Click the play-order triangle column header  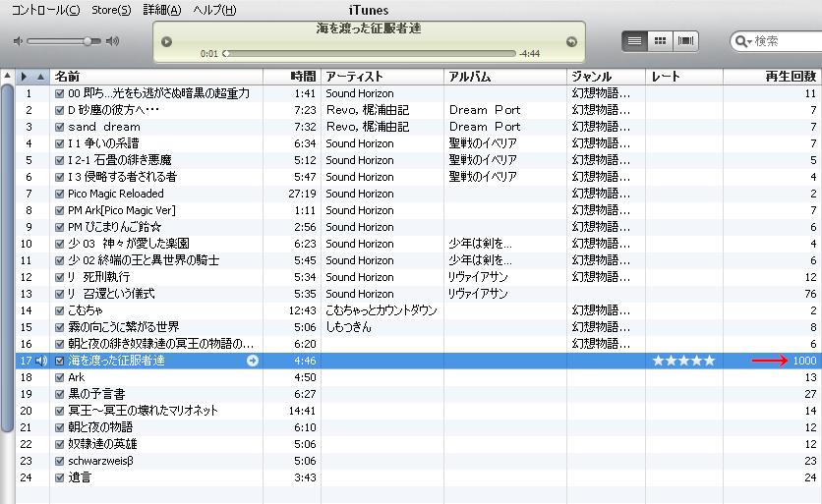pos(24,77)
